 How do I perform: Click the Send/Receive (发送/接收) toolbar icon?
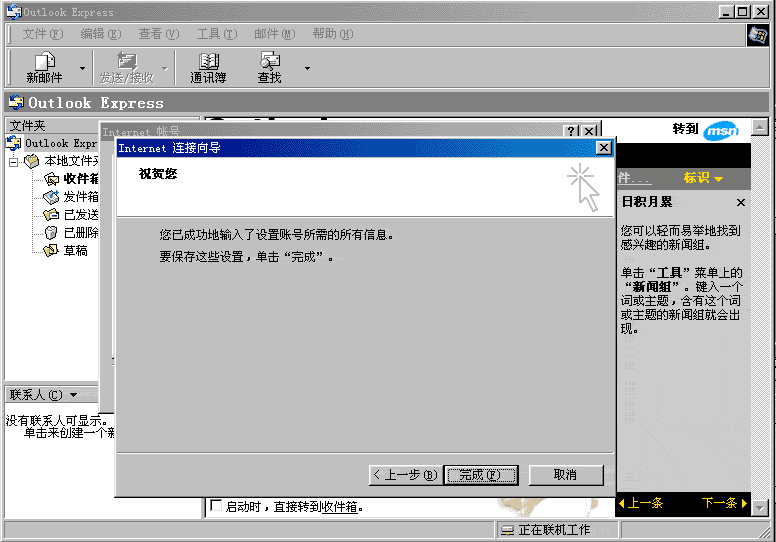(x=127, y=68)
